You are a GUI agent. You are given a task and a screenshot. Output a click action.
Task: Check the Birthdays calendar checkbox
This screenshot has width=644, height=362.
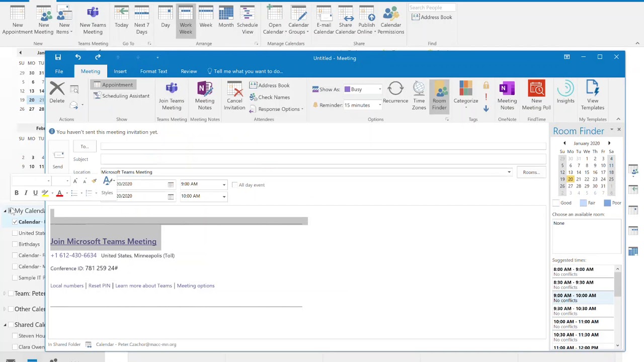click(15, 244)
